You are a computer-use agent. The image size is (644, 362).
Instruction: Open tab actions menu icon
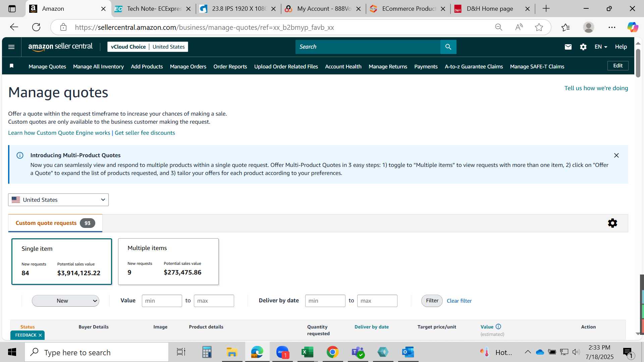pos(12,9)
